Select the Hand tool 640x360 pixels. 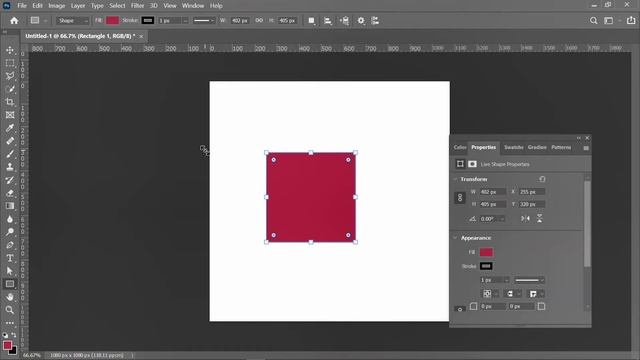point(10,297)
